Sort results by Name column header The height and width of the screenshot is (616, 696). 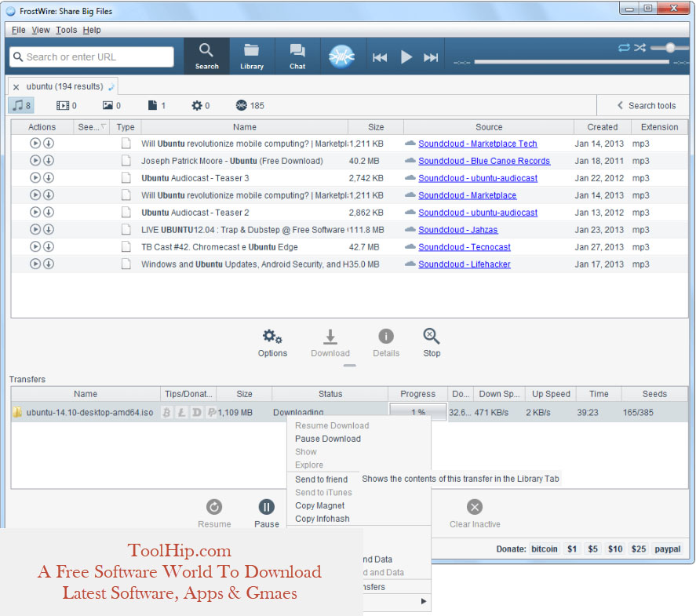(x=244, y=127)
